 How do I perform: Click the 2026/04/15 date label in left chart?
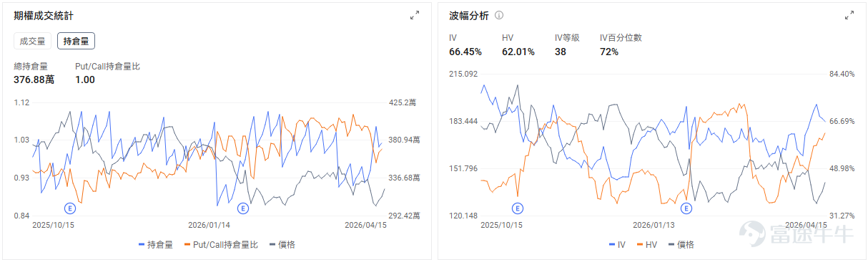click(366, 224)
